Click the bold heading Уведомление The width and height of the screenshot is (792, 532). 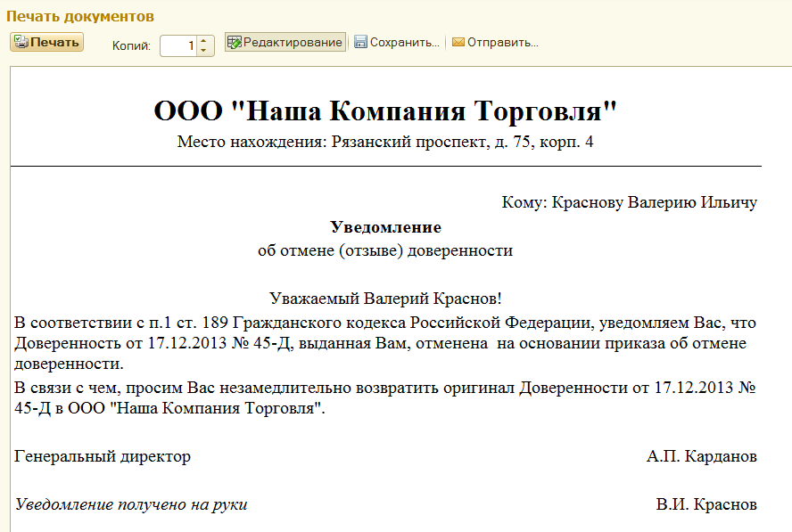point(385,227)
